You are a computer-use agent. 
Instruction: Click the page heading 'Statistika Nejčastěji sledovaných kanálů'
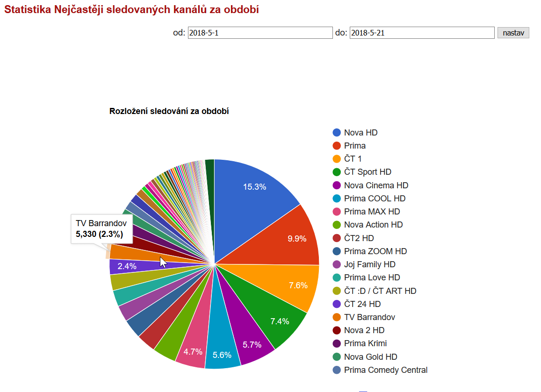click(x=131, y=9)
